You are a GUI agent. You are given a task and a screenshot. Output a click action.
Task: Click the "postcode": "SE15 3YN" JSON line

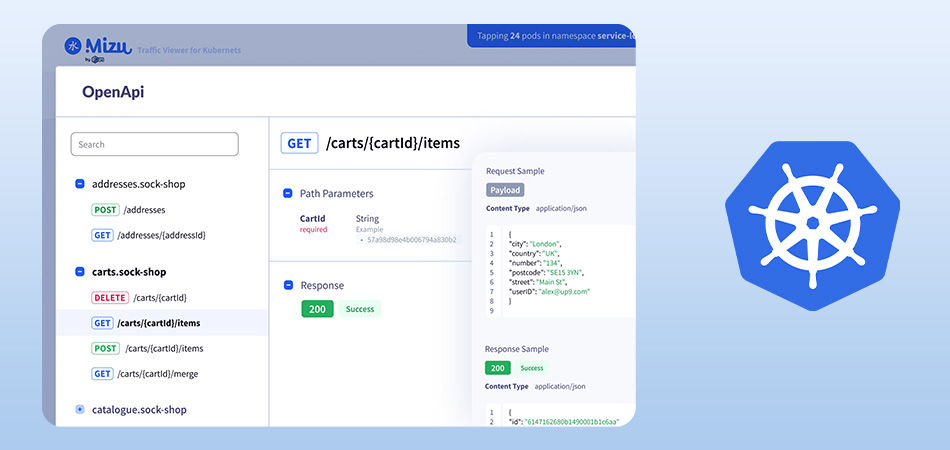click(545, 273)
